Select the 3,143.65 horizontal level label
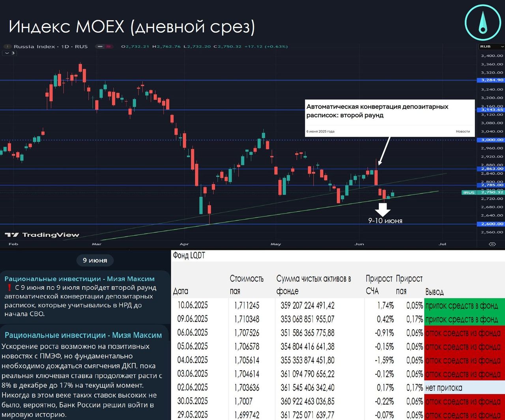This screenshot has width=505, height=420. pos(491,110)
